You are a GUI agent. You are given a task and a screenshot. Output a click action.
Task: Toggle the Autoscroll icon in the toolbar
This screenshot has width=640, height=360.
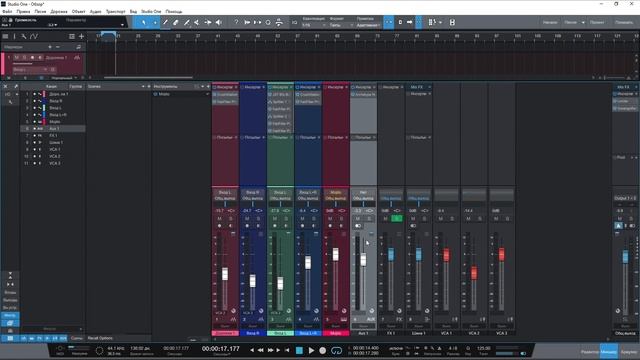tap(409, 22)
